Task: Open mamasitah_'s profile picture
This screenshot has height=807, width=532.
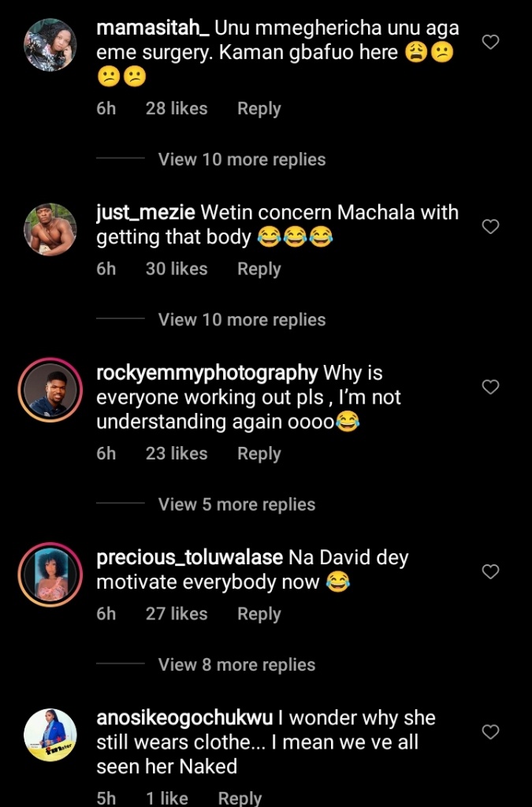Action: tap(50, 45)
